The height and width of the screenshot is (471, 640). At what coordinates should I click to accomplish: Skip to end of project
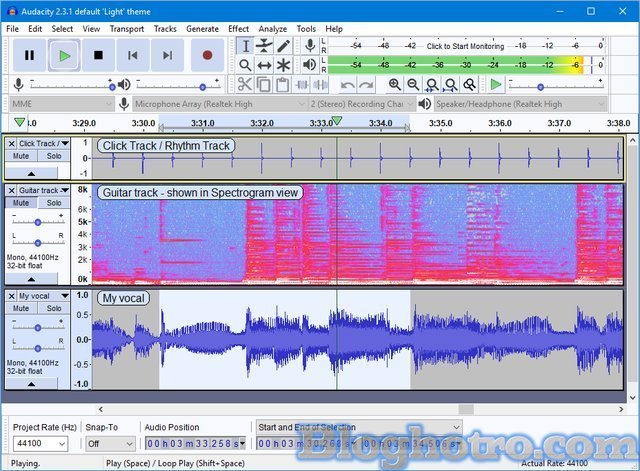point(167,55)
